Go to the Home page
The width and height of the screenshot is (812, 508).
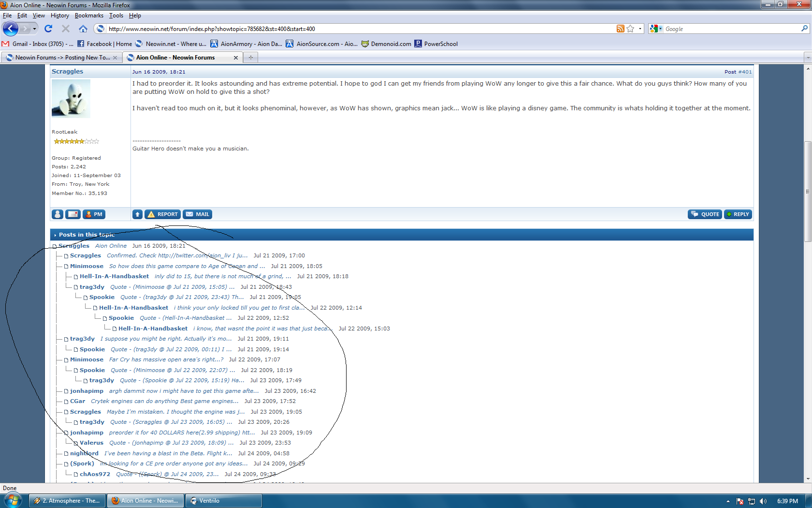coord(83,29)
